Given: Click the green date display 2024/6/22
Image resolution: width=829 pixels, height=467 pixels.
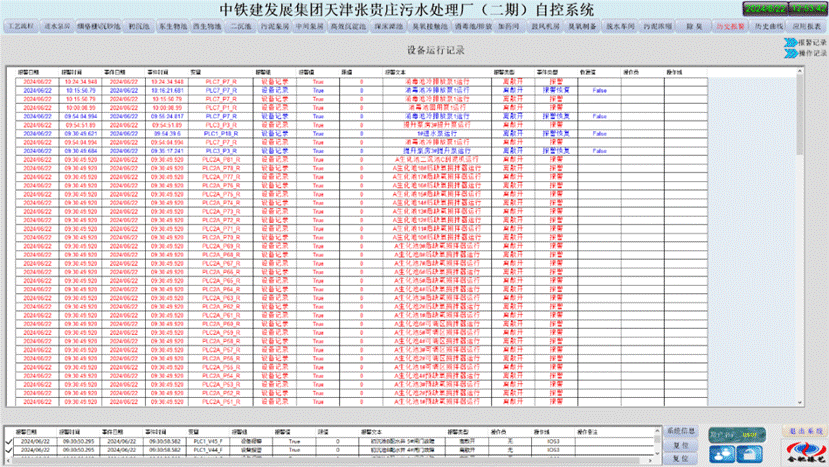Looking at the screenshot, I should point(765,9).
